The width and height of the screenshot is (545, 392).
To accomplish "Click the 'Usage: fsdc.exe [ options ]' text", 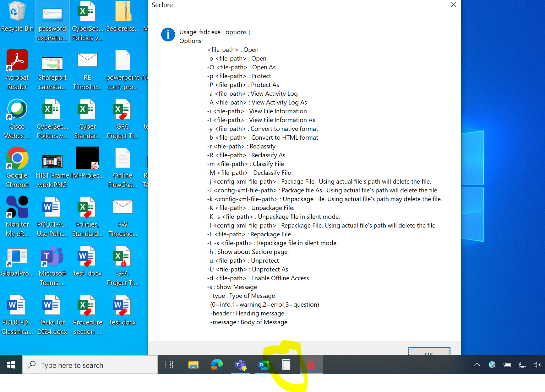I will 215,32.
